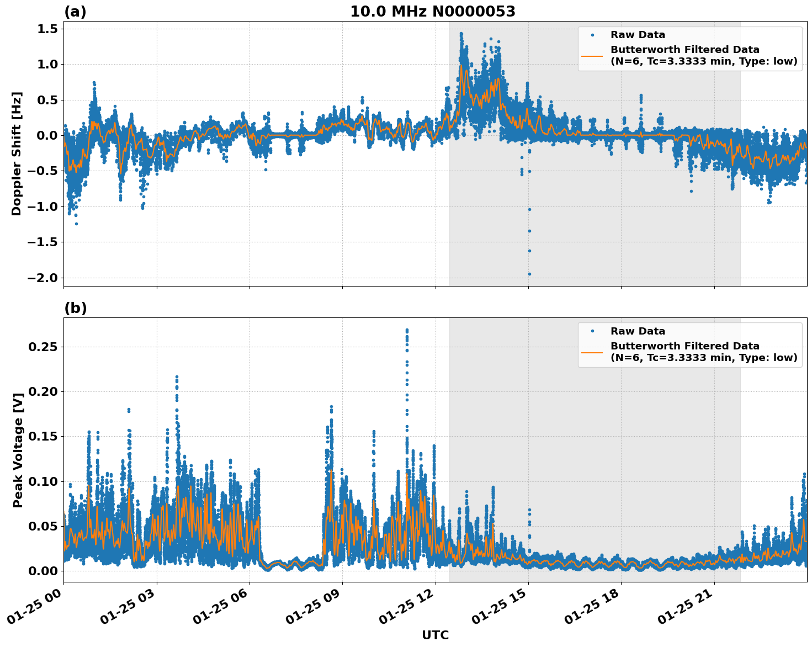The width and height of the screenshot is (812, 647).
Task: Click the orange line sample in the Doppler Shift panel legend
Action: point(592,56)
